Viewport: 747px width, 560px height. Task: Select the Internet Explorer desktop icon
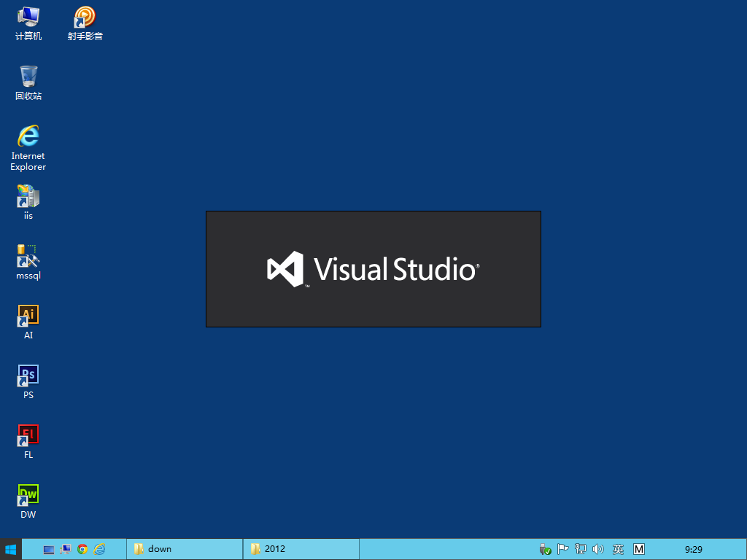28,148
